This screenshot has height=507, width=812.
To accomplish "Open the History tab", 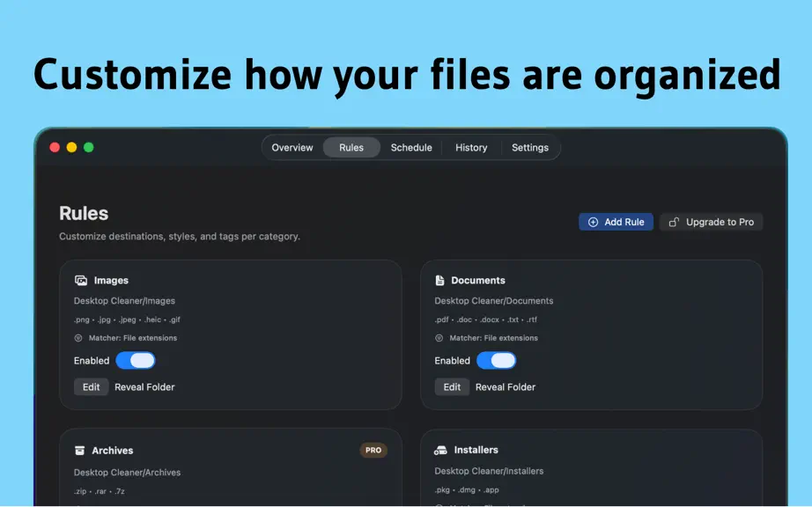I will 471,148.
